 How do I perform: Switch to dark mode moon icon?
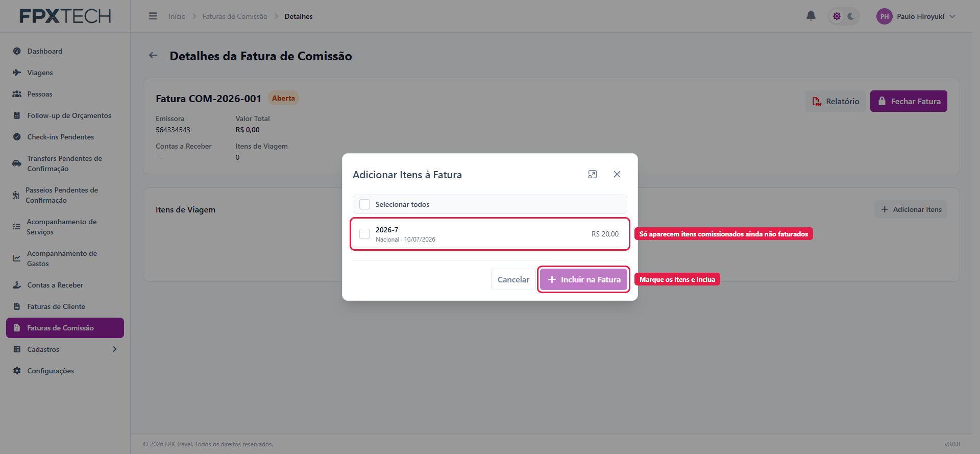pos(851,16)
